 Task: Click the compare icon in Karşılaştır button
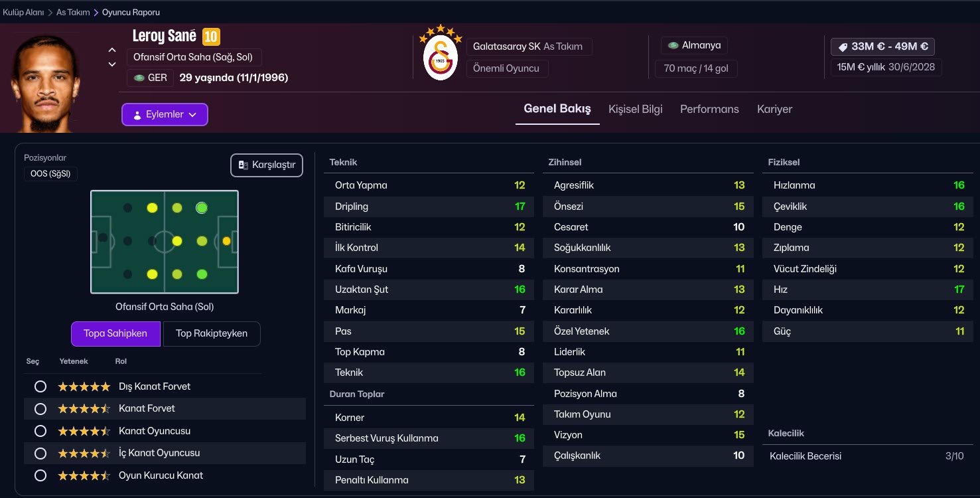pos(243,165)
